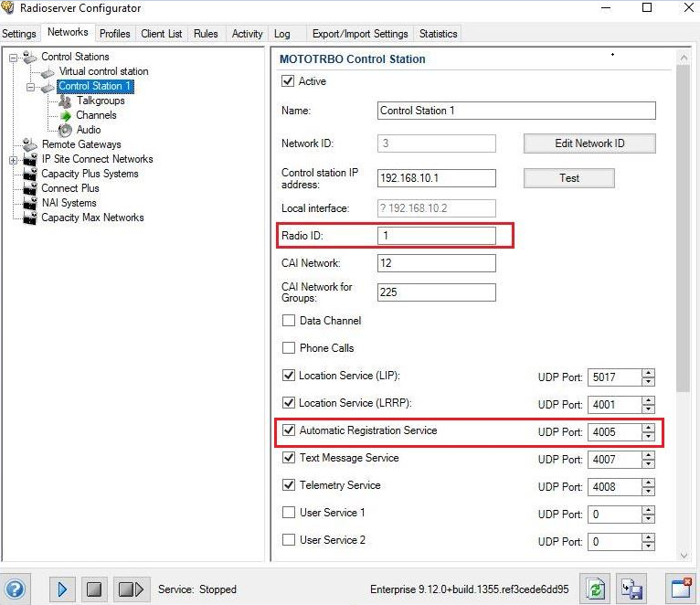Open the Activity tab
Viewport: 700px width, 605px height.
[248, 34]
